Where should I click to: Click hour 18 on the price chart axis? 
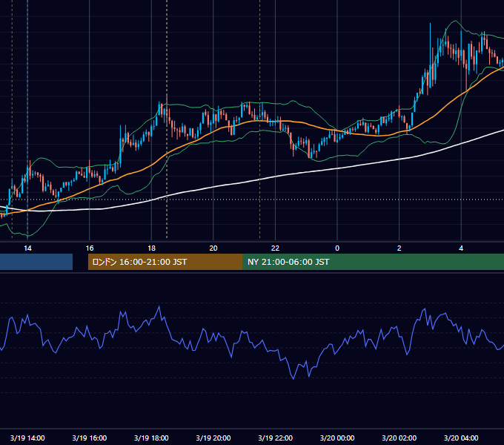[151, 248]
